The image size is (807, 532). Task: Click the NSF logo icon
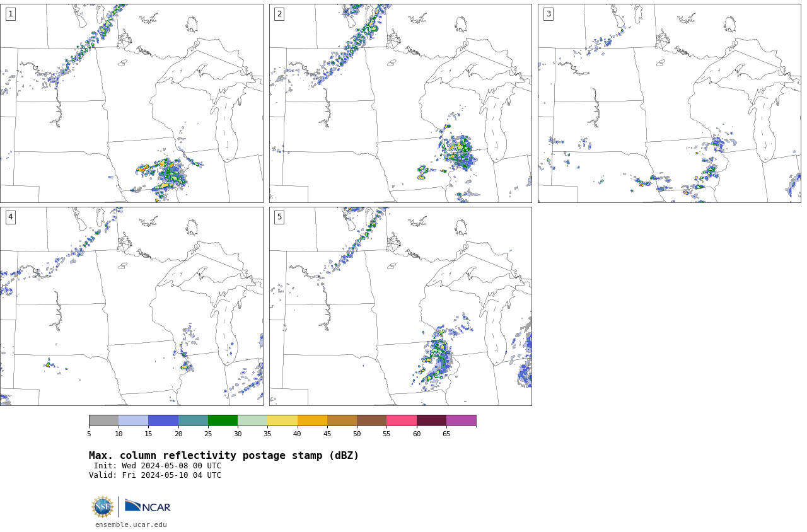click(x=102, y=507)
